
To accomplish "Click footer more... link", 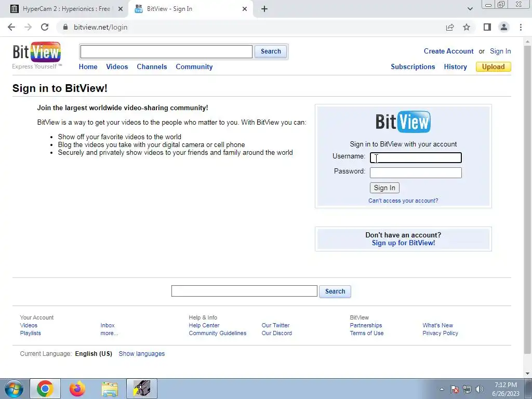I will pos(109,333).
